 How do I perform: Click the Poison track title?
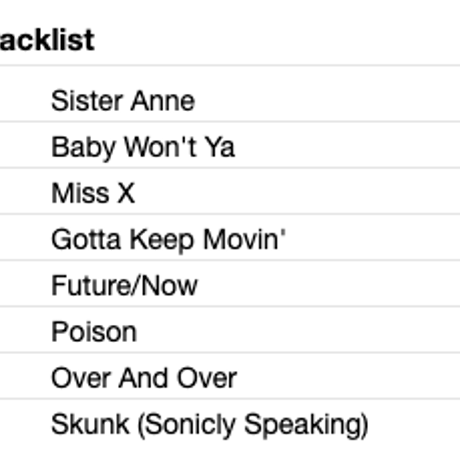coord(94,332)
